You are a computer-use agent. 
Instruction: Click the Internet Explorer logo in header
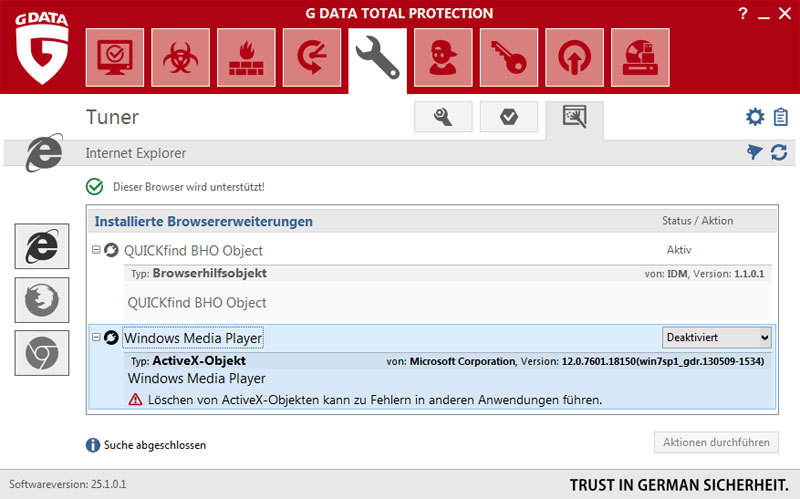point(44,153)
